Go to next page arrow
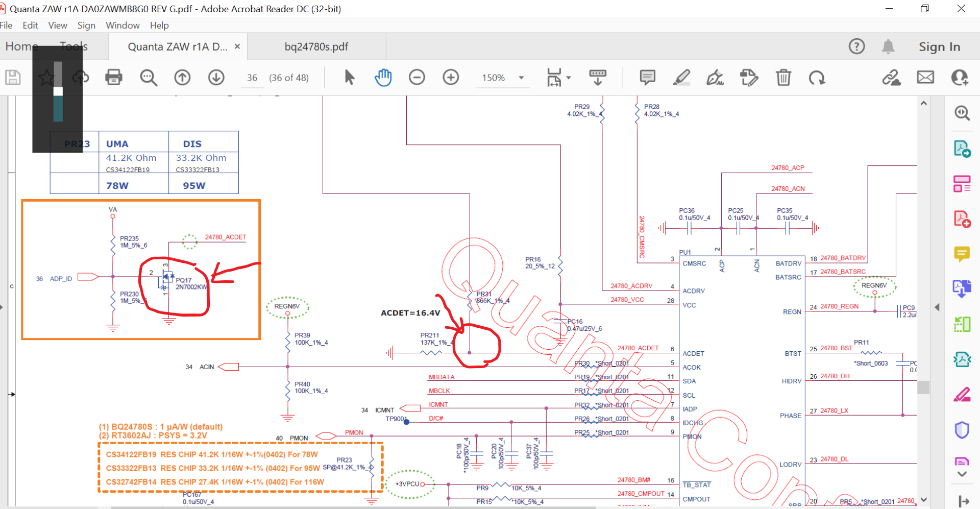980x509 pixels. 216,78
